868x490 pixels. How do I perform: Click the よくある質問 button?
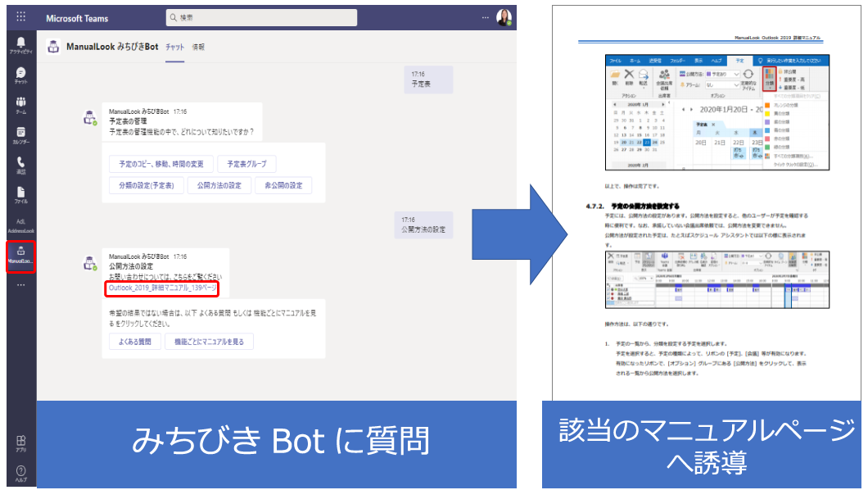coord(133,342)
